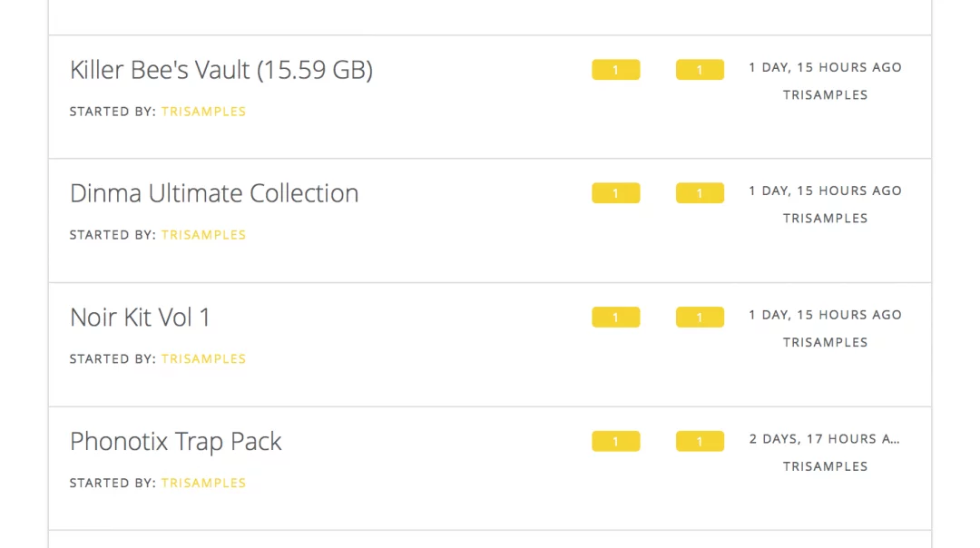Click TRISAMPLES author under Killer Bee's Vault

(204, 112)
